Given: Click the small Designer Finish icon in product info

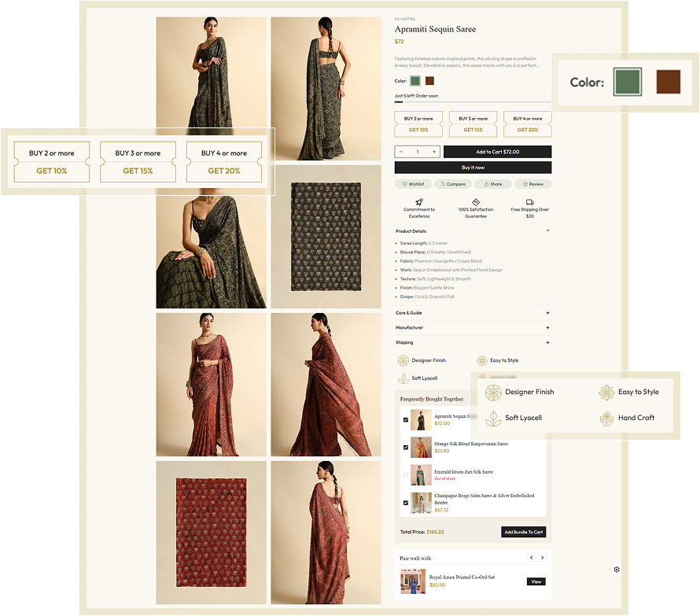Looking at the screenshot, I should (403, 360).
